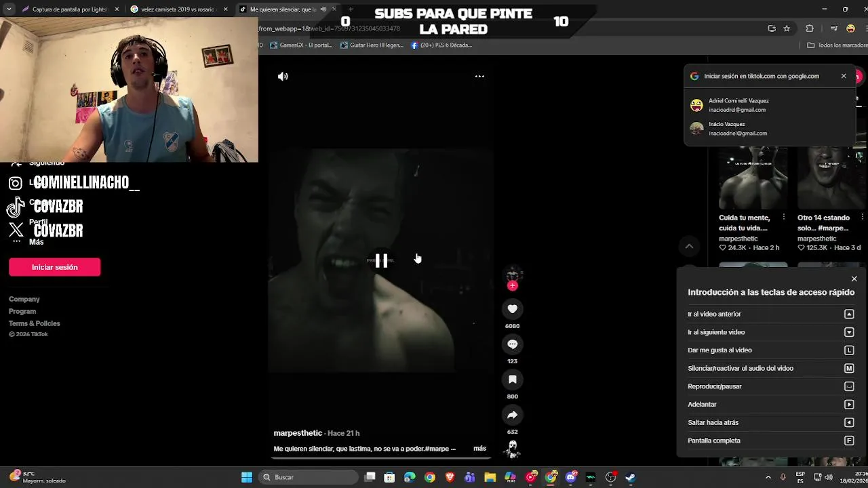Open the browser profile avatar icon
Screen dimensions: 868x488
tap(851, 28)
